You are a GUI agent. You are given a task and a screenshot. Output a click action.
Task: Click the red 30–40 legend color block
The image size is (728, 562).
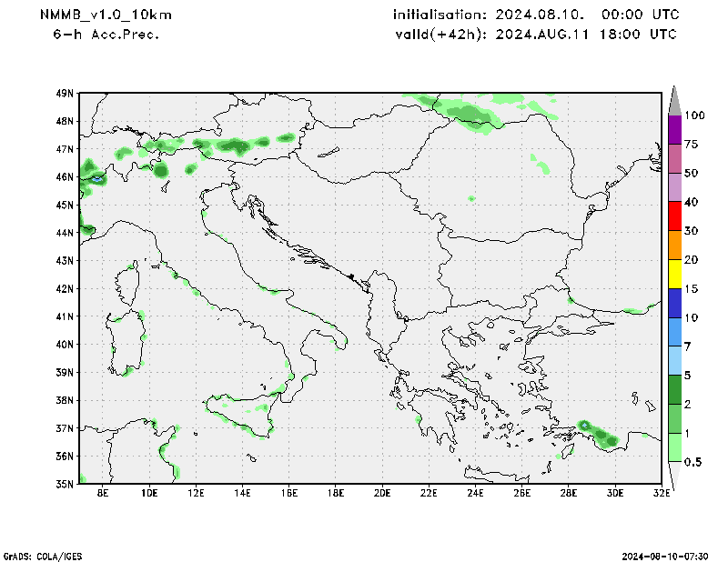click(674, 216)
